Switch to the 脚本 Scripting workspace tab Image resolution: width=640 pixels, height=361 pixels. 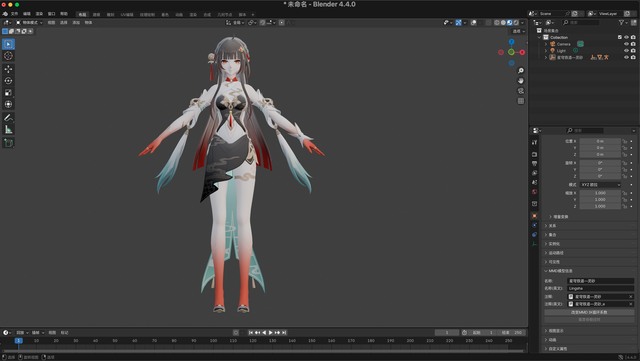coord(242,14)
